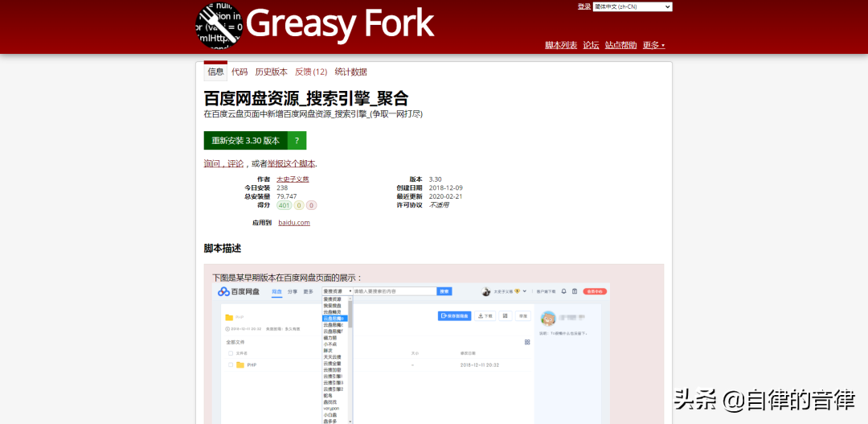Open 站点帮助 in the header navigation

pos(620,45)
